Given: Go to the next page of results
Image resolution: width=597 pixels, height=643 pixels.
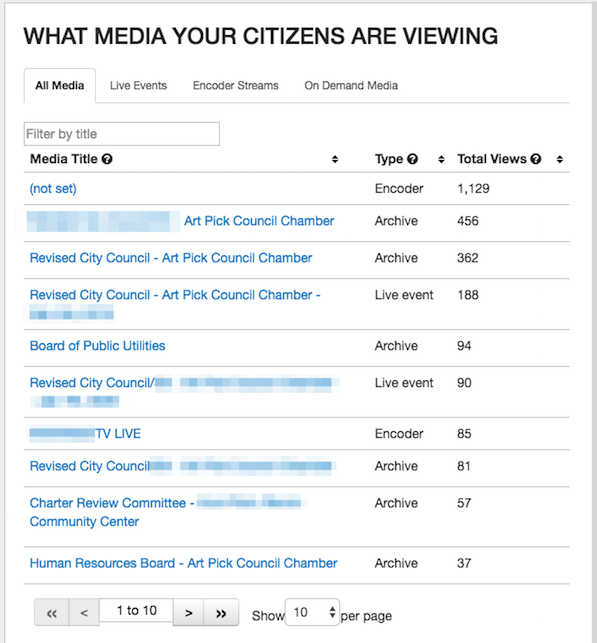Looking at the screenshot, I should click(189, 613).
